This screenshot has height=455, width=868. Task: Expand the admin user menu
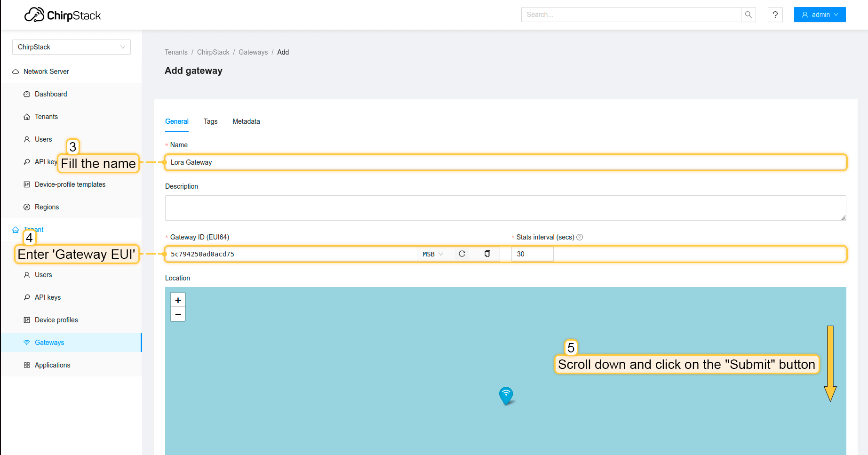820,15
